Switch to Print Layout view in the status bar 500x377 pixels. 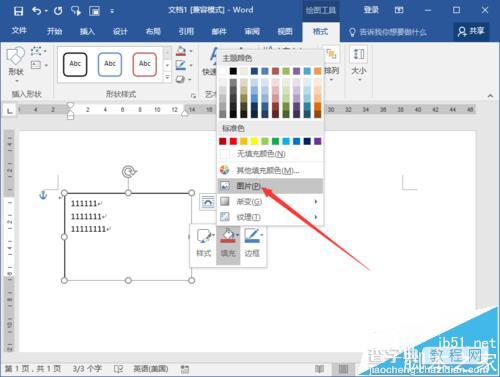(343, 369)
